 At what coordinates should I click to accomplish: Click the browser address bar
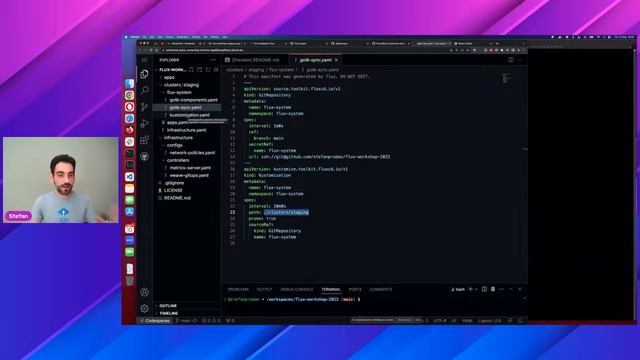304,50
